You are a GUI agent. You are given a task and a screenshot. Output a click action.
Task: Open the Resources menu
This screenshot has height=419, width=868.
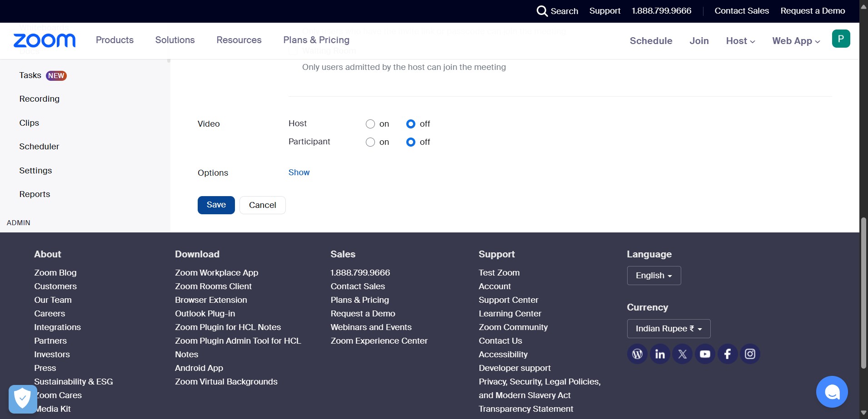[x=239, y=40]
